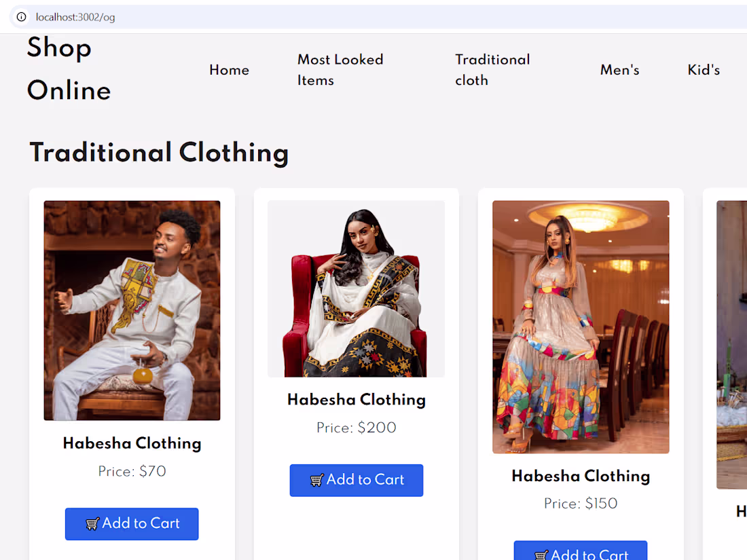This screenshot has width=747, height=560.
Task: Open partially visible fourth product image
Action: tap(732, 345)
